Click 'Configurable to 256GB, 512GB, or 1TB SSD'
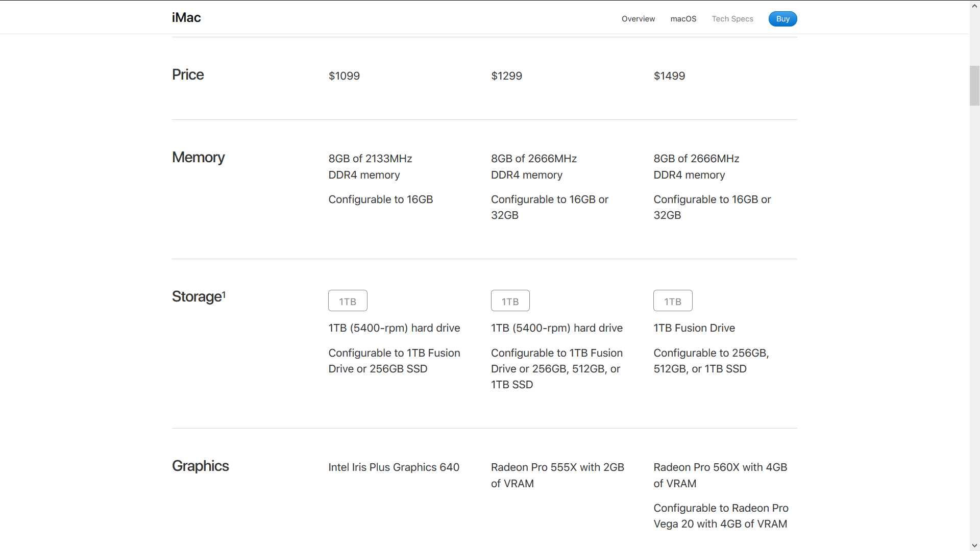 pos(711,361)
